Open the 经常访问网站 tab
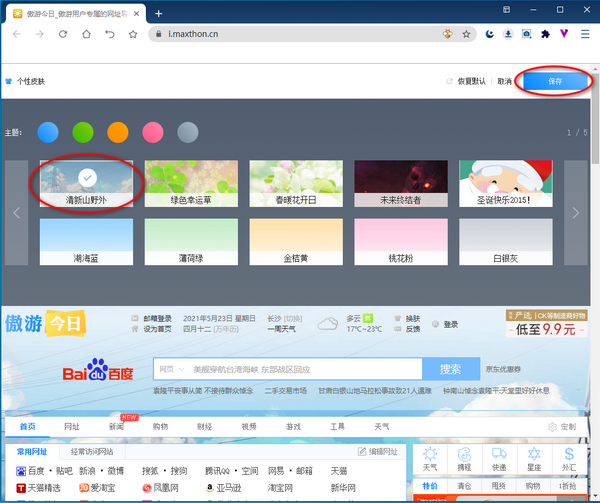600x503 pixels. pyautogui.click(x=99, y=452)
